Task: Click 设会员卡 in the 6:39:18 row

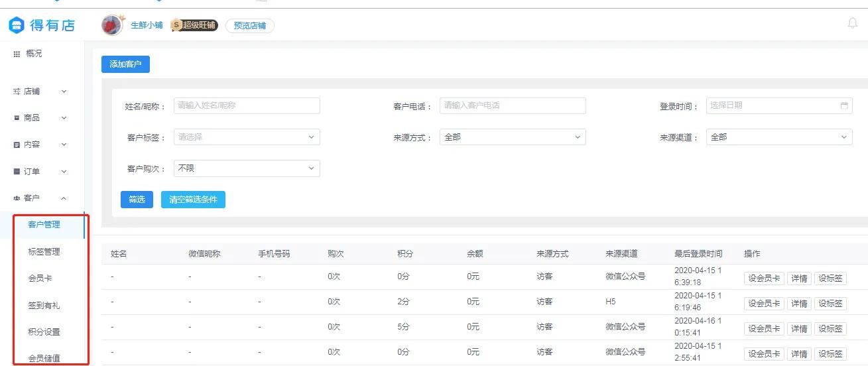Action: (x=764, y=278)
